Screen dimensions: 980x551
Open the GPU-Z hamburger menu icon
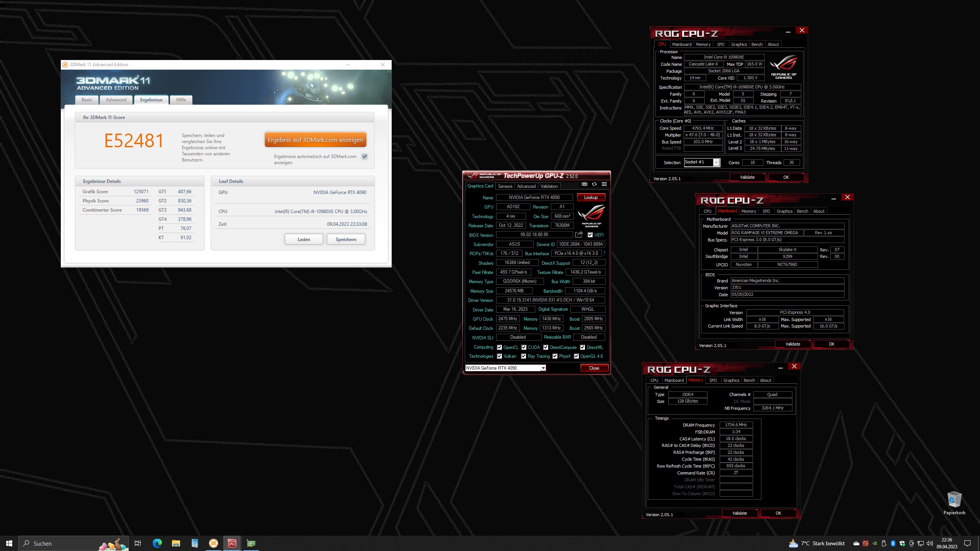(x=604, y=184)
